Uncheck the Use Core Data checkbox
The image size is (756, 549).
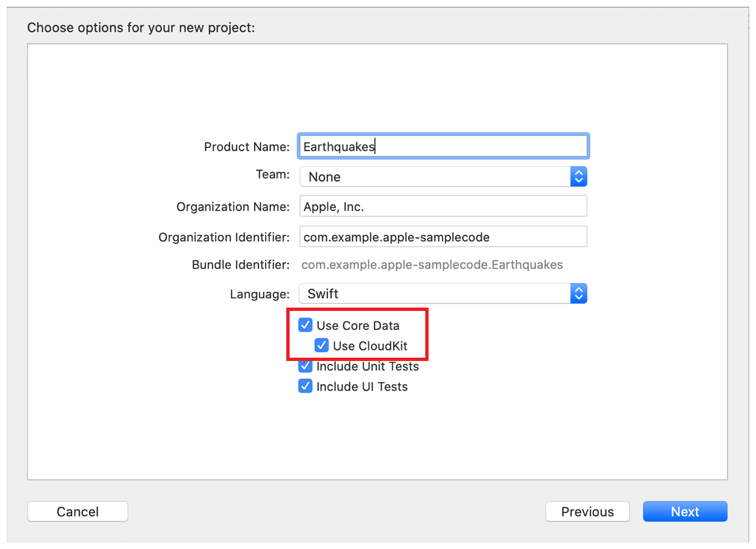click(305, 325)
